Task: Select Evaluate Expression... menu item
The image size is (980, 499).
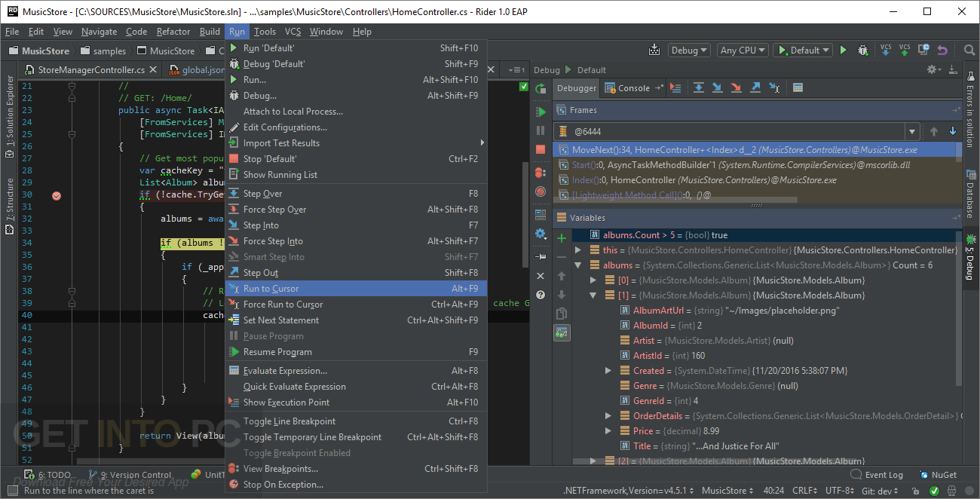Action: tap(357, 371)
